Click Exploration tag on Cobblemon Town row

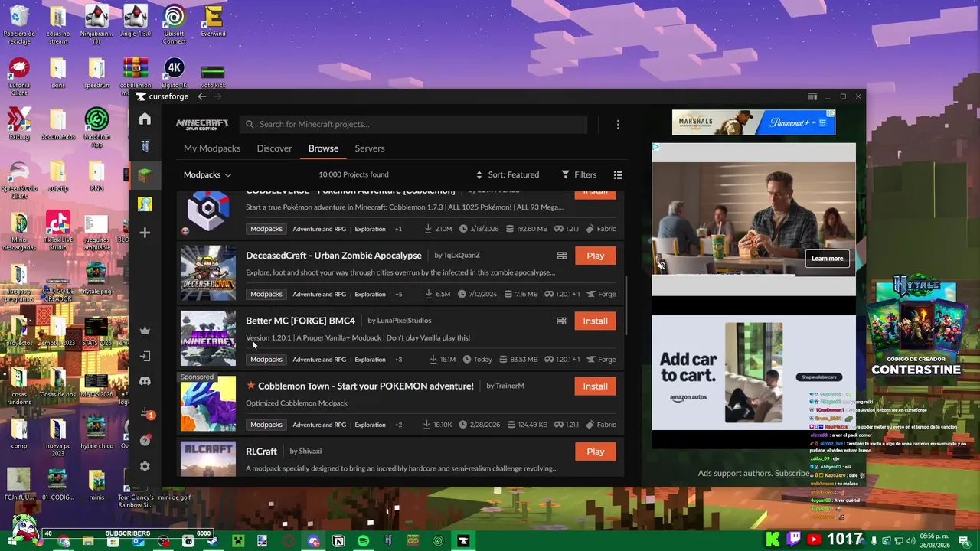(370, 425)
